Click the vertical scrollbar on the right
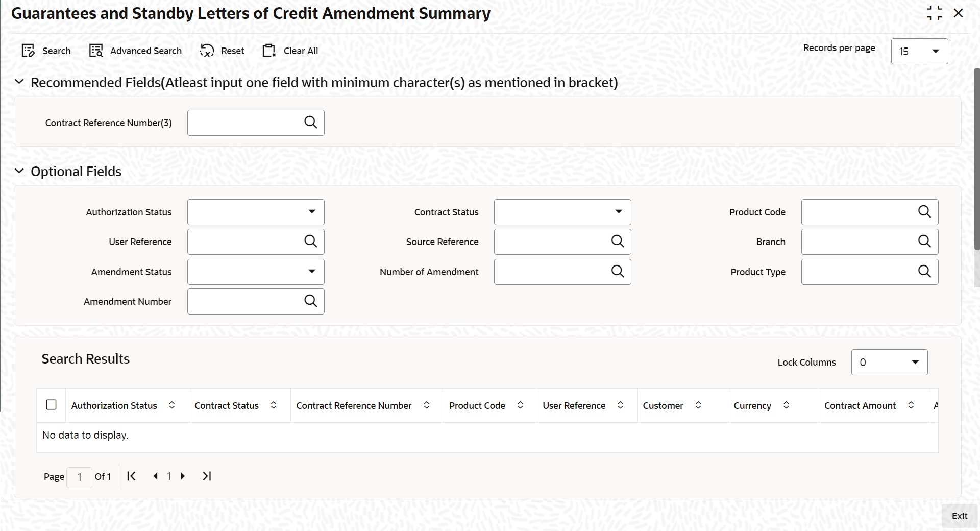The width and height of the screenshot is (980, 531). tap(977, 158)
